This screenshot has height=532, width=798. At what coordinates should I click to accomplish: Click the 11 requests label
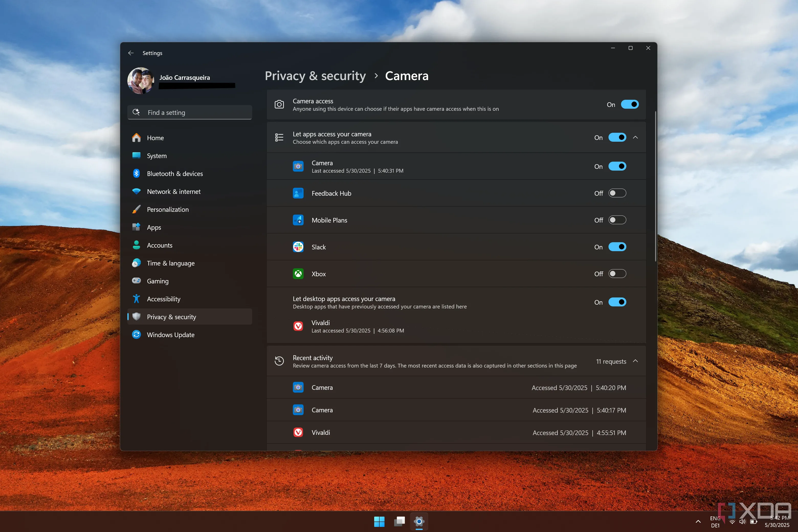pyautogui.click(x=611, y=361)
